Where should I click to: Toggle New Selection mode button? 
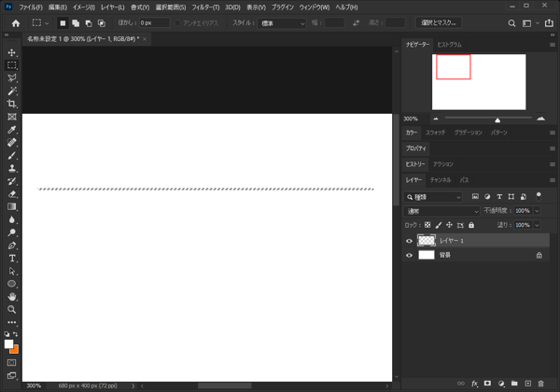(x=63, y=23)
